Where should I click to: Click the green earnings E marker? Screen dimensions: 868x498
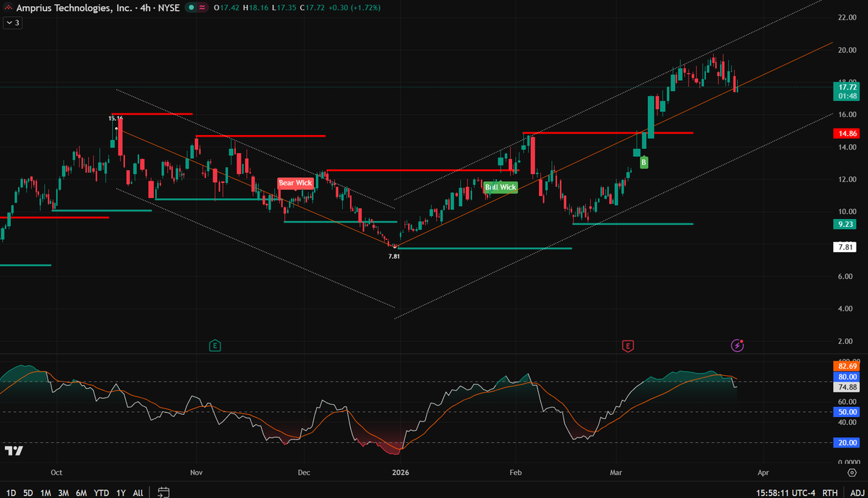click(x=215, y=345)
